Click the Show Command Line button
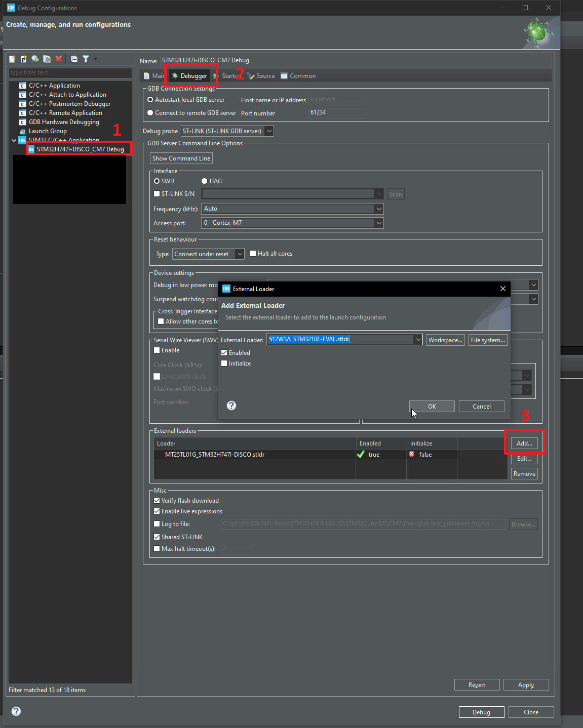This screenshot has width=583, height=728. coord(181,158)
